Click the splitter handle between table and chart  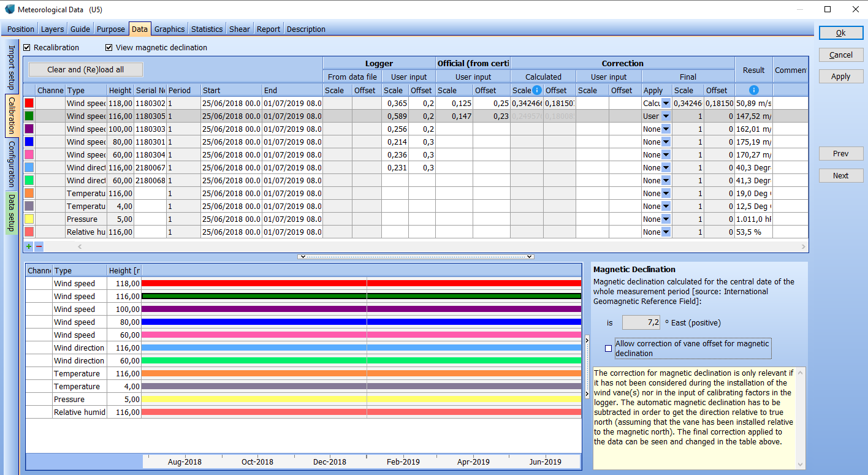(x=416, y=257)
